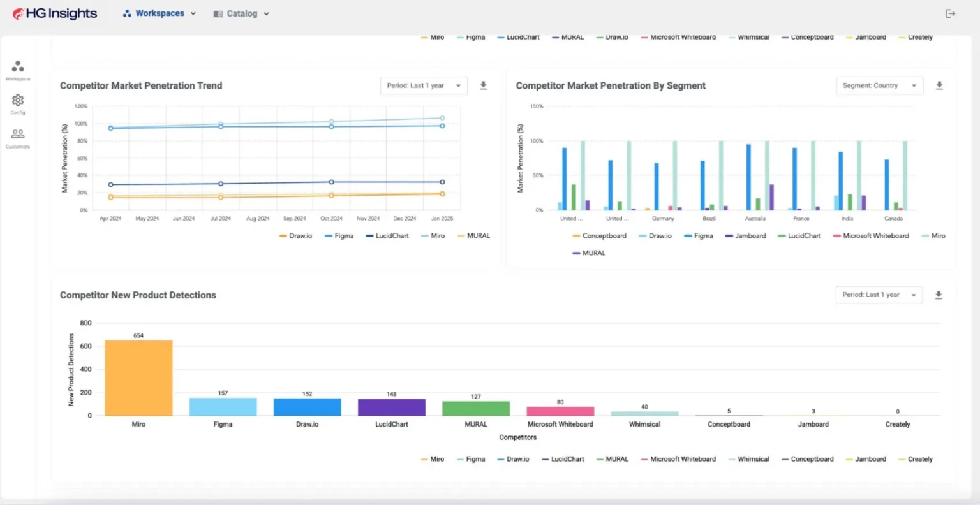Download the Competitor Market Penetration Trend chart
Image resolution: width=980 pixels, height=505 pixels.
(484, 85)
